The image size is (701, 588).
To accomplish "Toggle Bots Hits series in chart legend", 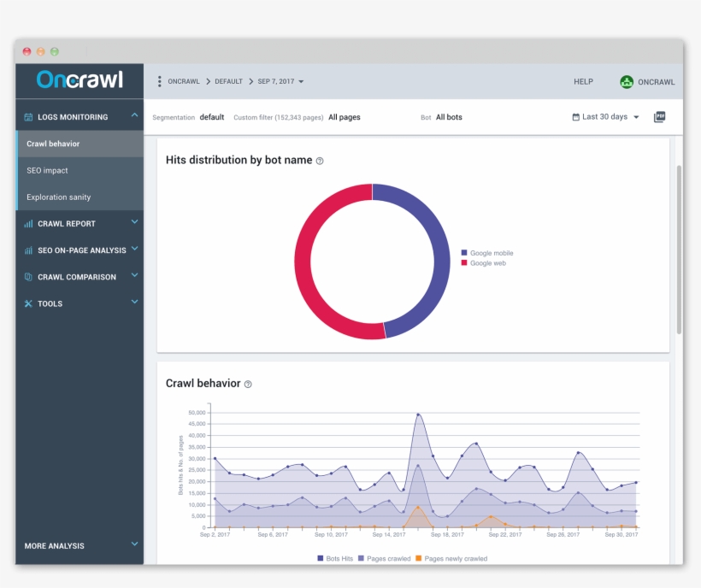I will pyautogui.click(x=338, y=558).
